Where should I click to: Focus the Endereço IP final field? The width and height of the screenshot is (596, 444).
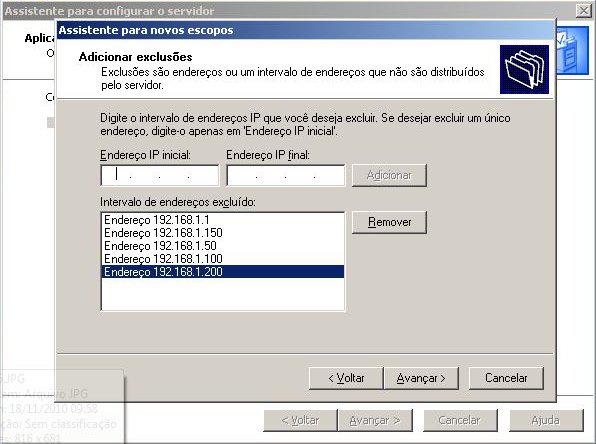coord(286,175)
